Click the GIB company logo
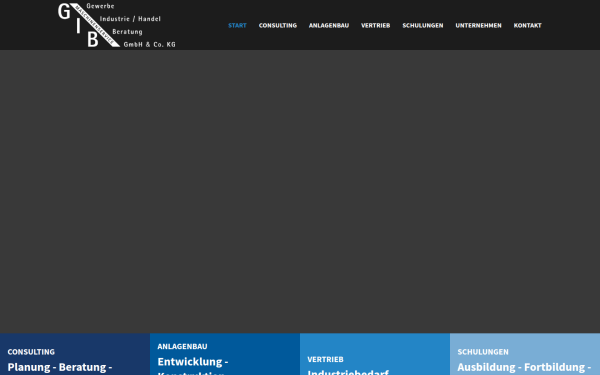 (x=117, y=25)
